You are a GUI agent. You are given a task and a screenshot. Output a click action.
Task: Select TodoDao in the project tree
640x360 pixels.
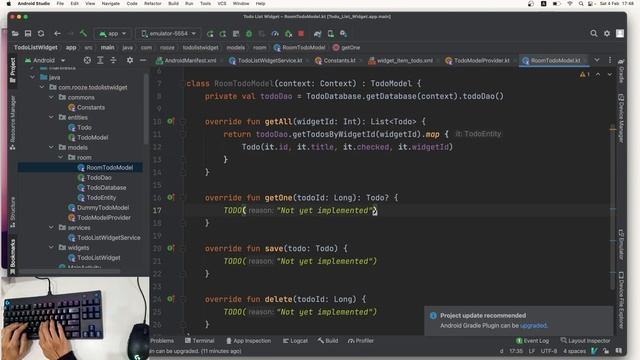(x=99, y=178)
